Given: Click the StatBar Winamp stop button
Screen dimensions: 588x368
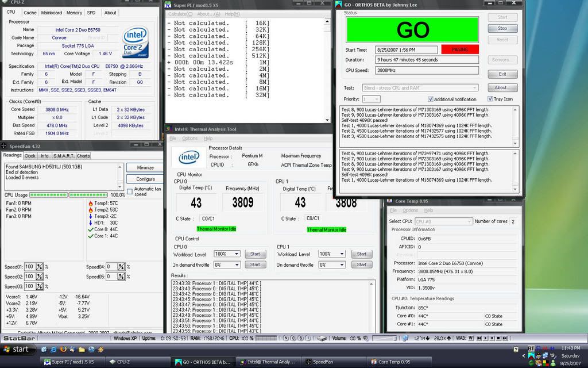Looking at the screenshot, I should pos(498,338).
